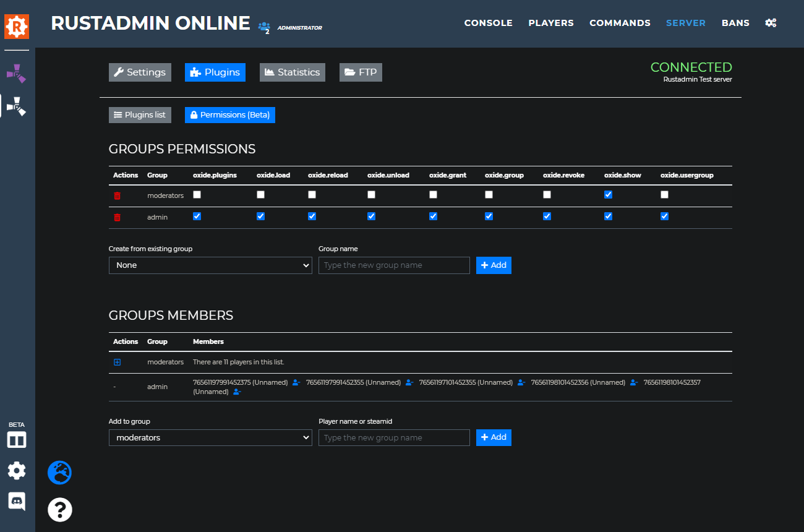Screen dimensions: 804x532
Task: Open the Discord icon in sidebar
Action: [17, 501]
